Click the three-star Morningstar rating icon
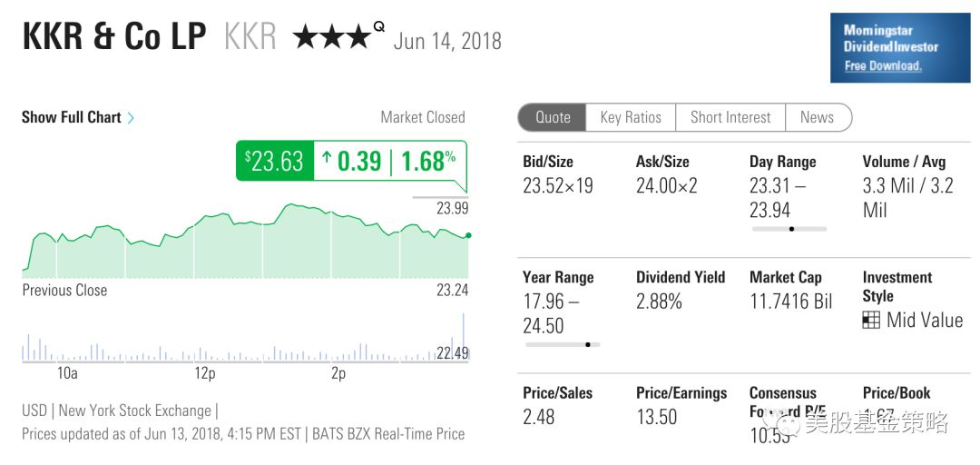 point(332,37)
